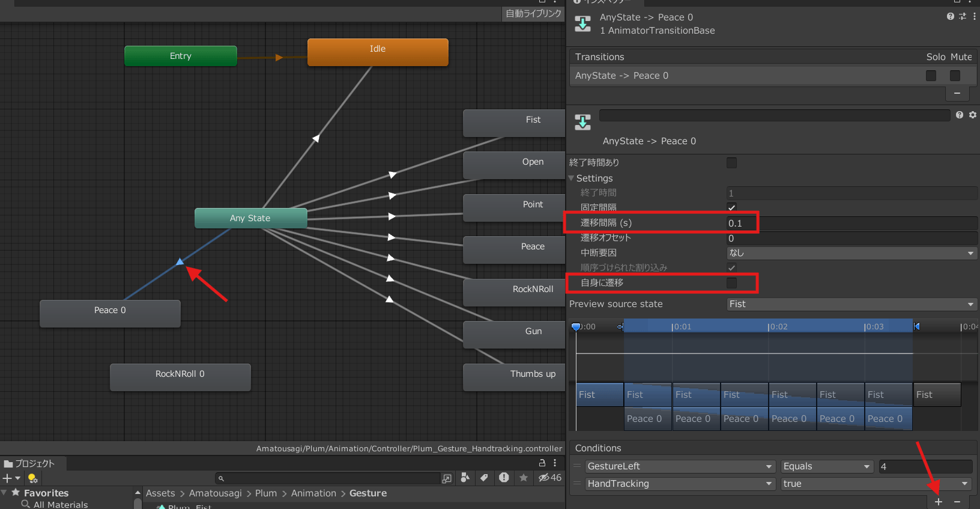Click the search by import log type icon

point(504,478)
